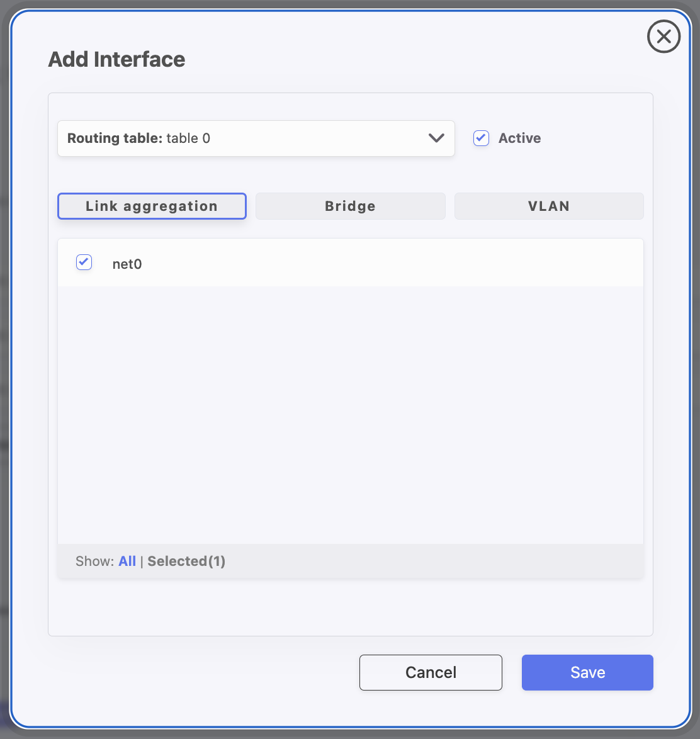Image resolution: width=700 pixels, height=739 pixels.
Task: Toggle the Active checkbox
Action: coord(481,138)
